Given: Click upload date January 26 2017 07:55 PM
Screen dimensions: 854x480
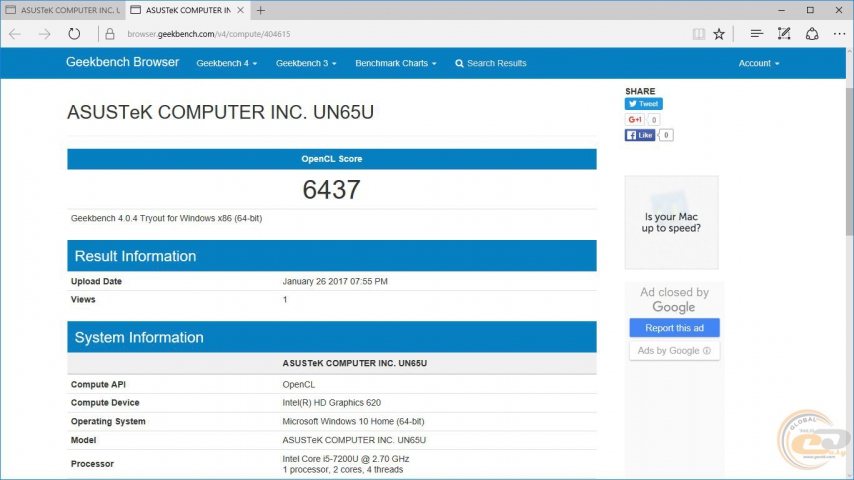Looking at the screenshot, I should pos(335,281).
